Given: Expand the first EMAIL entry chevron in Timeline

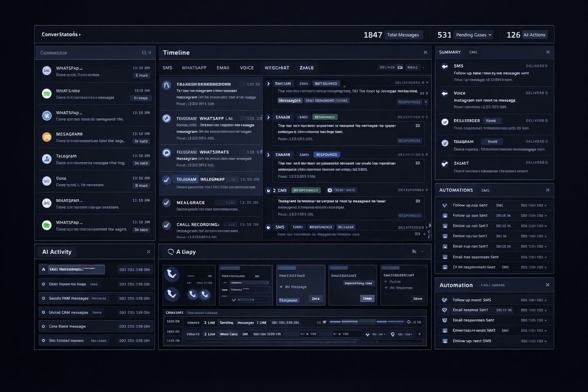Looking at the screenshot, I should coord(268,117).
